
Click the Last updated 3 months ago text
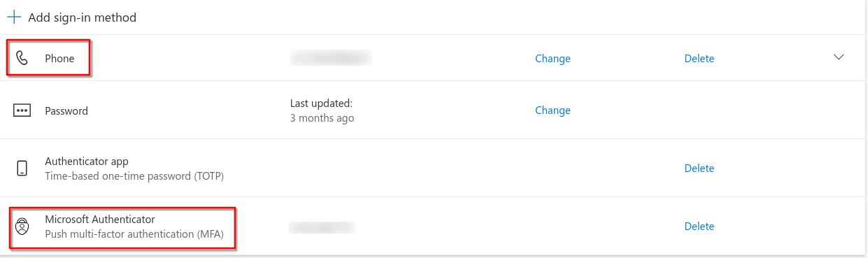[322, 110]
